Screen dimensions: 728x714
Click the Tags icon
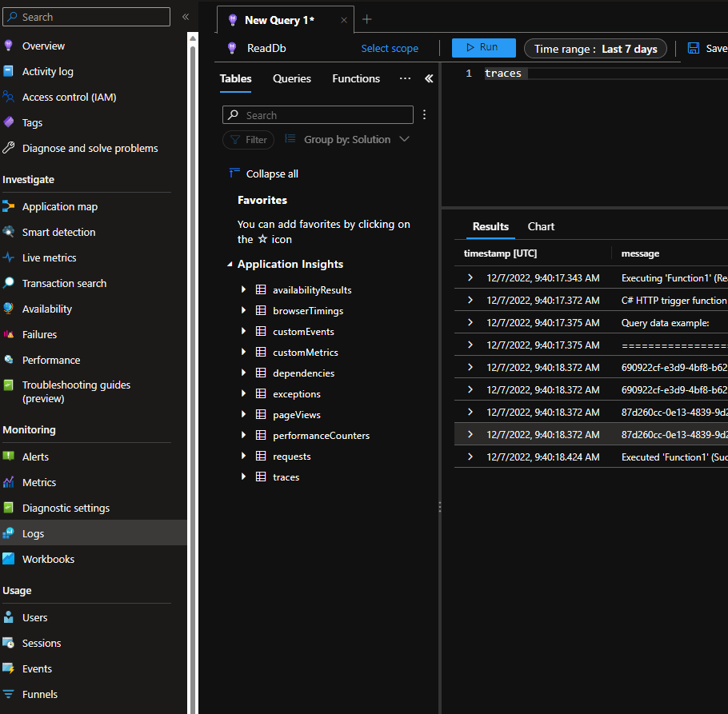tap(8, 122)
